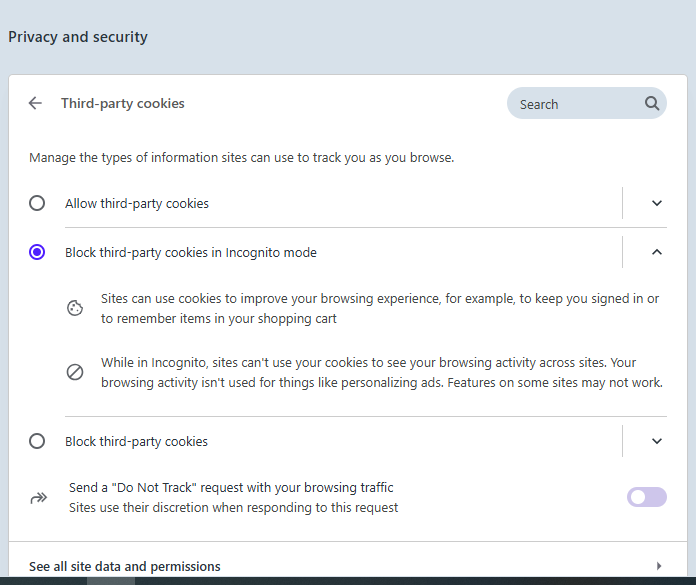This screenshot has width=696, height=585.
Task: Expand Block third-party cookies details chevron
Action: coord(657,441)
